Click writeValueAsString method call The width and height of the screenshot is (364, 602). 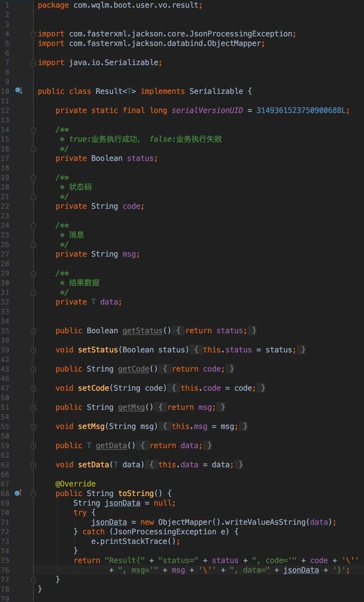pyautogui.click(x=266, y=522)
